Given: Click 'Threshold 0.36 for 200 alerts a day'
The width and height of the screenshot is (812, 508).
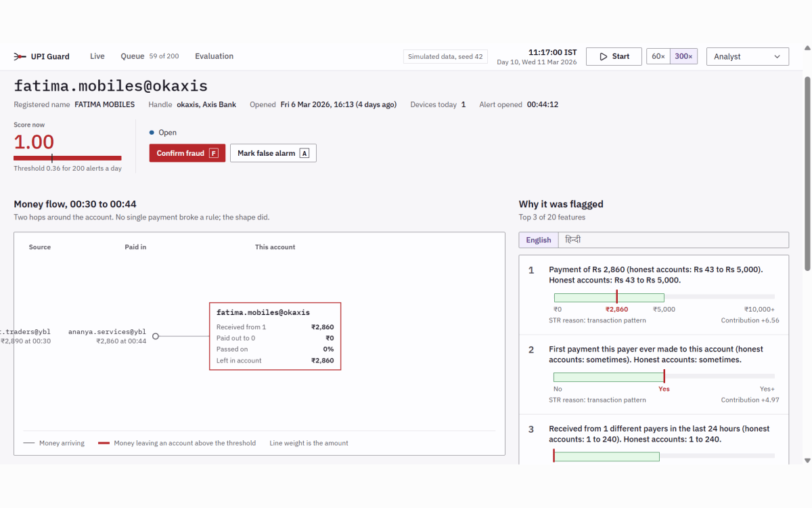Looking at the screenshot, I should tap(68, 168).
